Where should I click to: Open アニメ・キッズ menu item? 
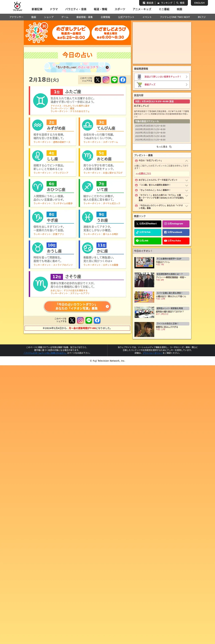pyautogui.click(x=142, y=9)
